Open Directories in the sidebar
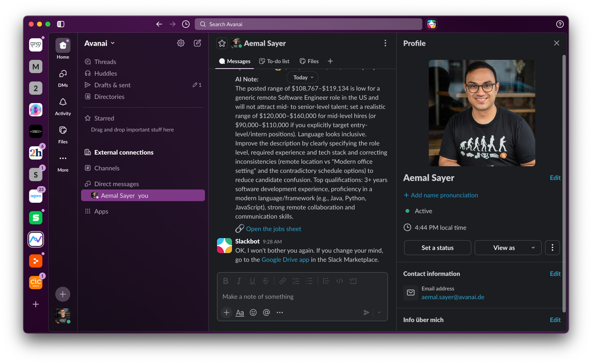 (143, 96)
